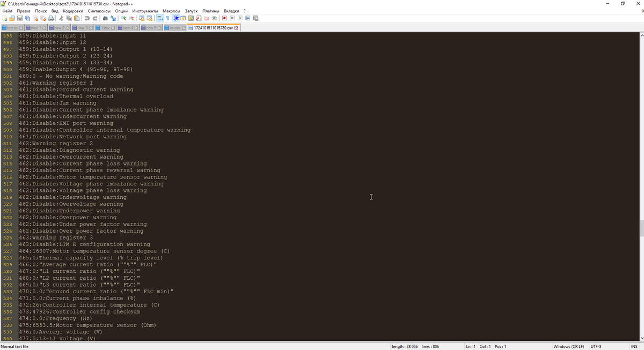644x350 pixels.
Task: Click the Save recorded macro icon
Action: click(x=255, y=18)
